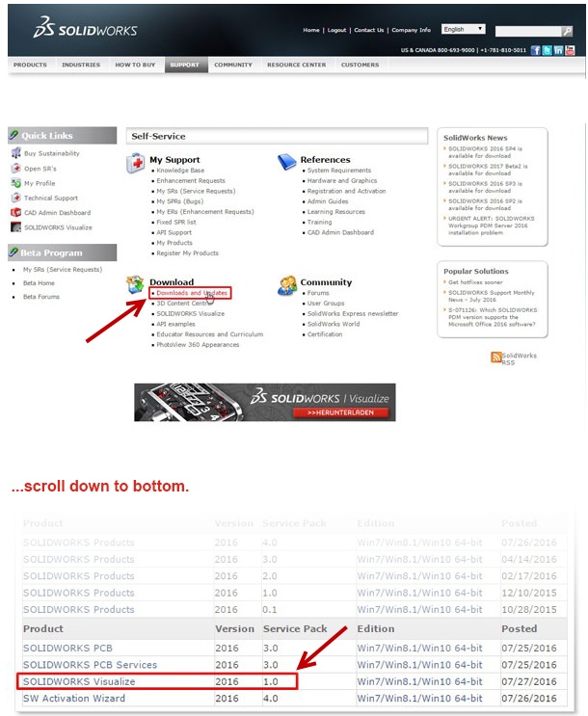Open Registration and Activation link

(347, 192)
